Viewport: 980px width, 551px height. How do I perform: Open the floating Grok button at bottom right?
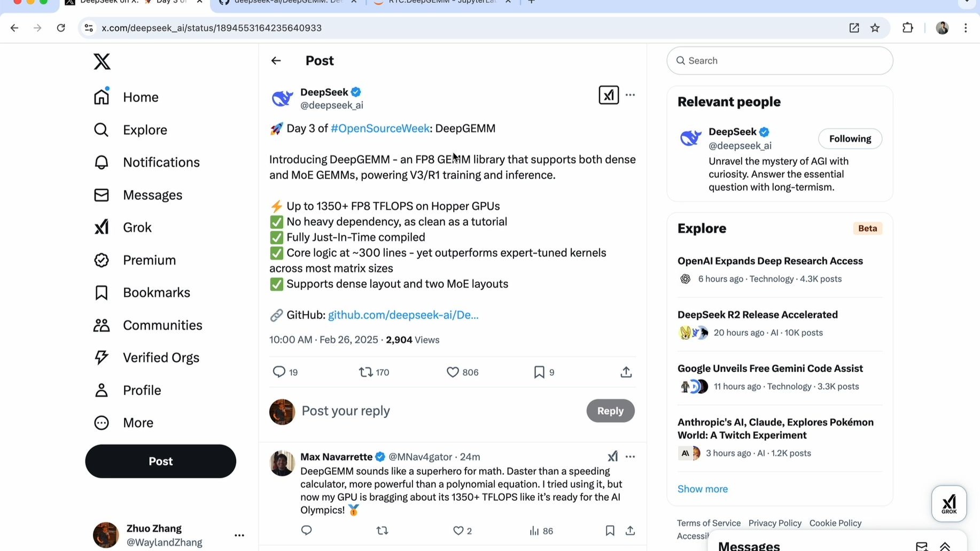tap(949, 503)
